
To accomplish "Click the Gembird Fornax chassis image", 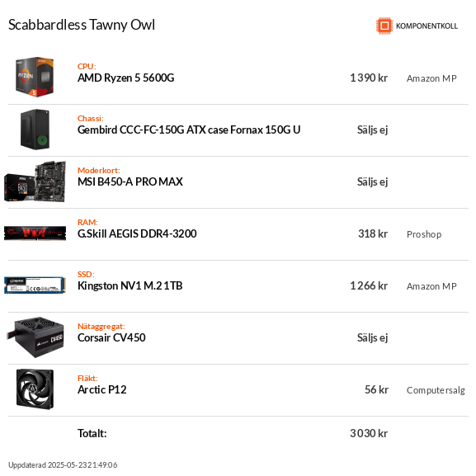I will click(35, 130).
